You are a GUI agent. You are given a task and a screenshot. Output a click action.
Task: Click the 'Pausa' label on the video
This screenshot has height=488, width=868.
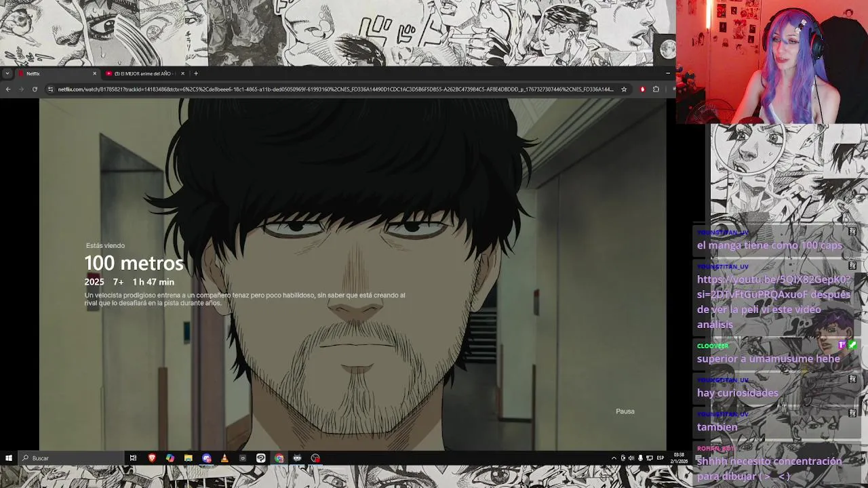[x=625, y=411]
